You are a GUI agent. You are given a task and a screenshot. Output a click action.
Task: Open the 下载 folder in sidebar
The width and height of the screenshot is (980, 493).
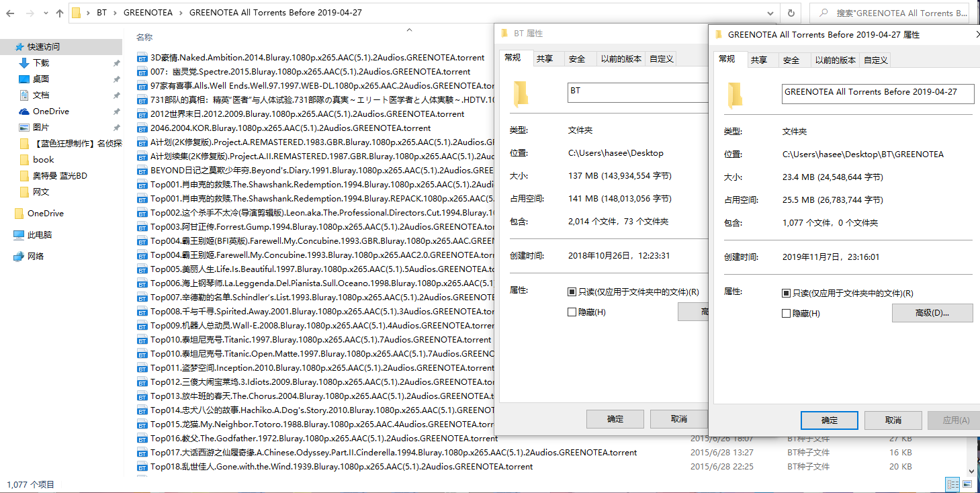pos(41,63)
